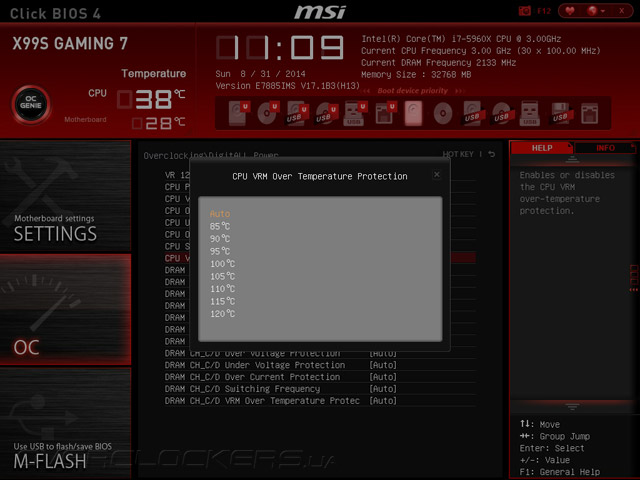Open the OC overclocking panel
The width and height of the screenshot is (640, 480).
point(65,309)
